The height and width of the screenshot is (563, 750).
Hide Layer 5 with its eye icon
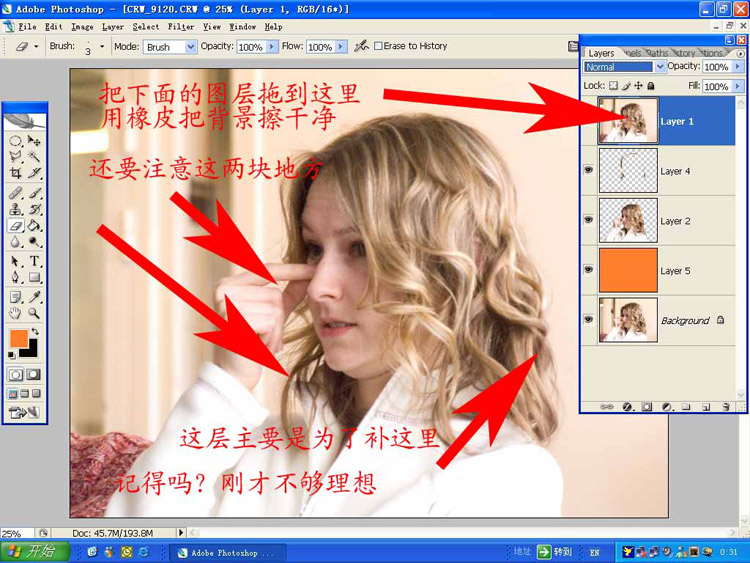coord(589,270)
